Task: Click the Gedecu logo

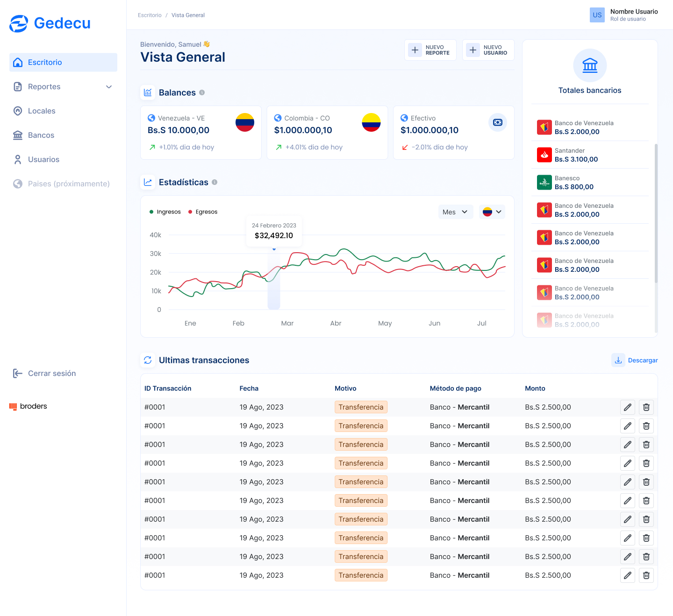Action: (50, 23)
